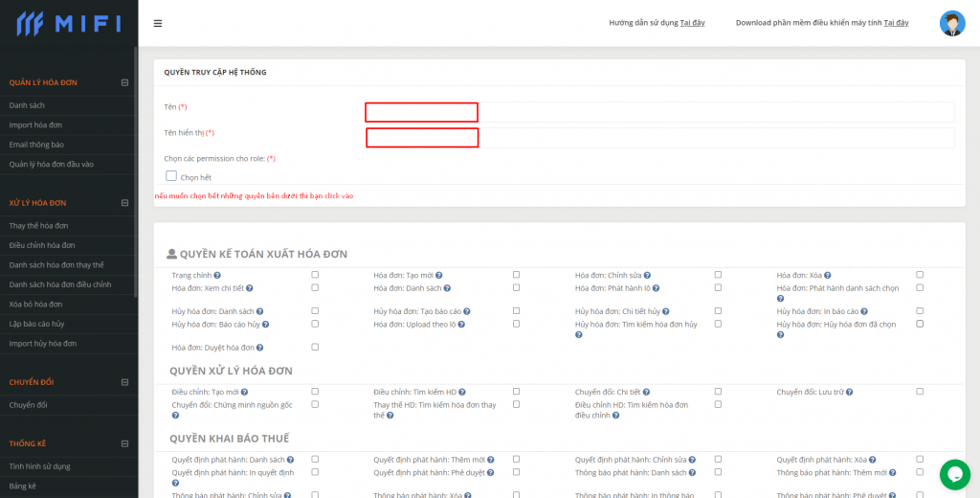
Task: Open Danh sách in the sidebar
Action: click(x=27, y=105)
